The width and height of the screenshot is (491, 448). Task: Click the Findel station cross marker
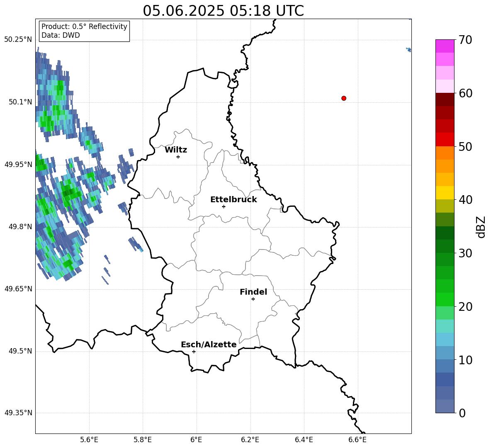[253, 299]
